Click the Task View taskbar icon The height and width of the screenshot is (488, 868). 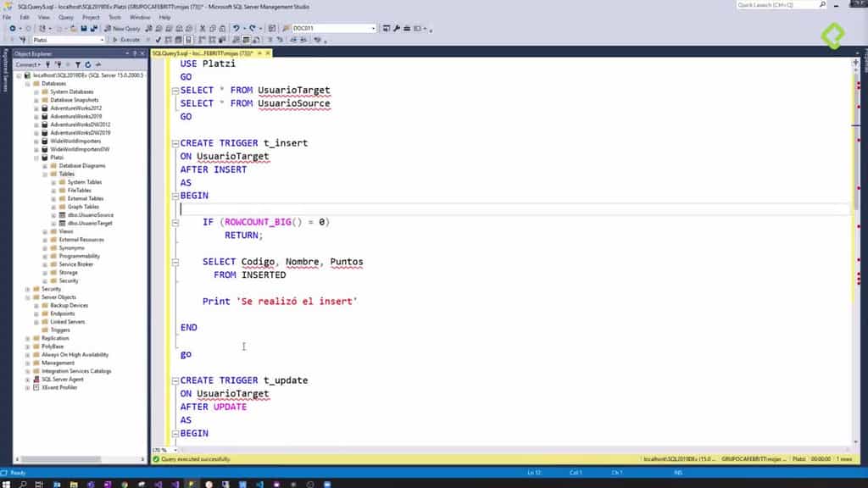(x=39, y=484)
